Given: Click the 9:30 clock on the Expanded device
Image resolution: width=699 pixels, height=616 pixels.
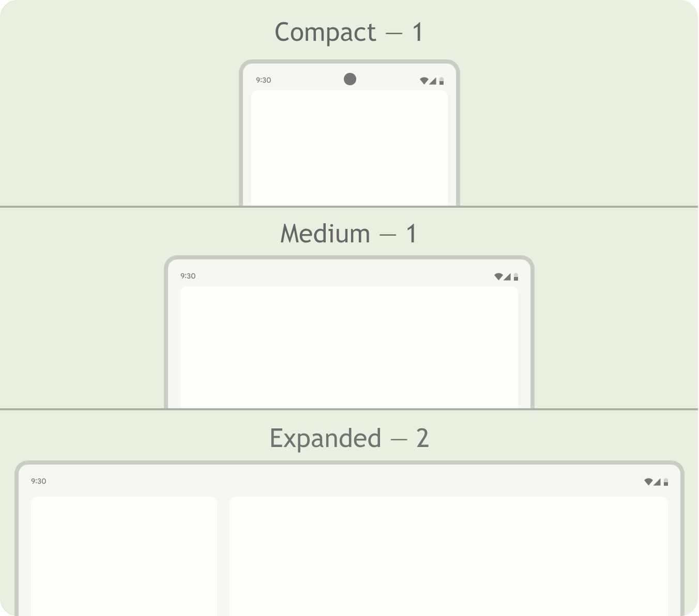Looking at the screenshot, I should pos(38,481).
